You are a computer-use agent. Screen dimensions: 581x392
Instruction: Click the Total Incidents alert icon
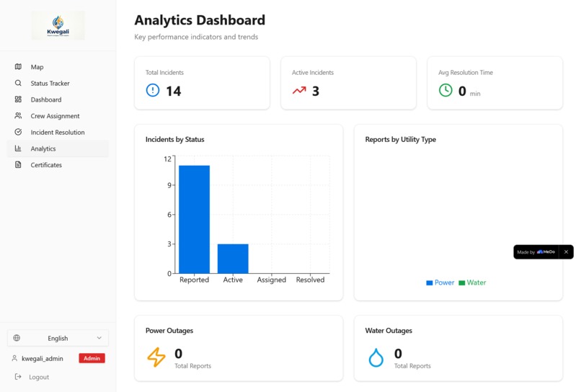[153, 90]
